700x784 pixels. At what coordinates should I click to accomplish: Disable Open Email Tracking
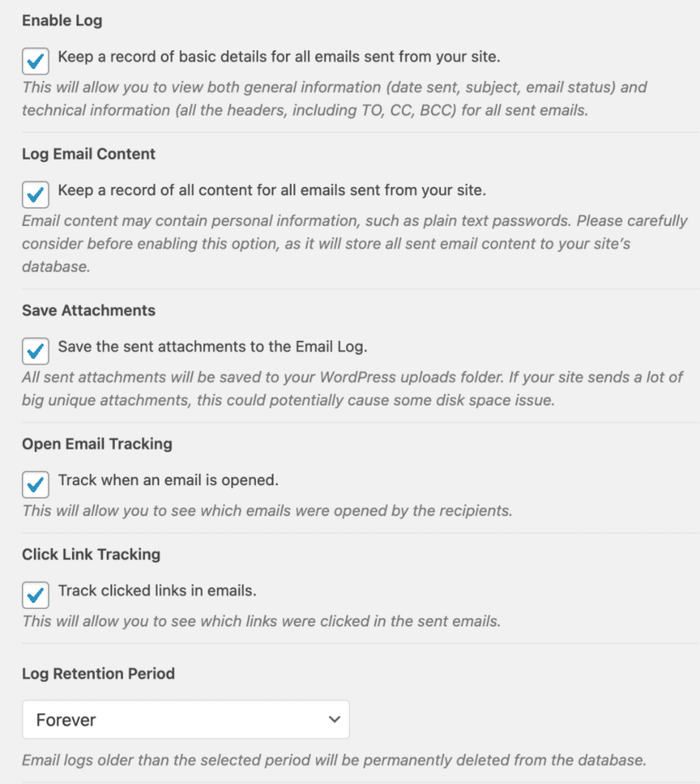pyautogui.click(x=35, y=484)
